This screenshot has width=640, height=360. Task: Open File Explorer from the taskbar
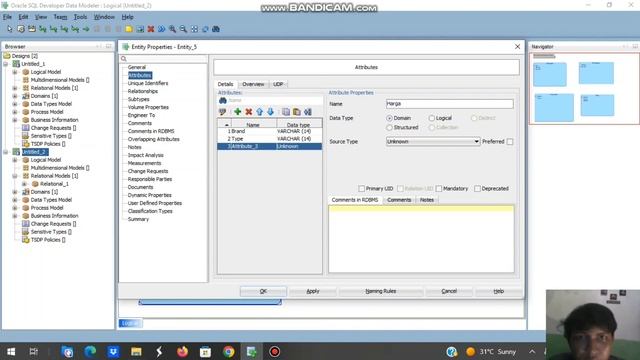coord(136,351)
